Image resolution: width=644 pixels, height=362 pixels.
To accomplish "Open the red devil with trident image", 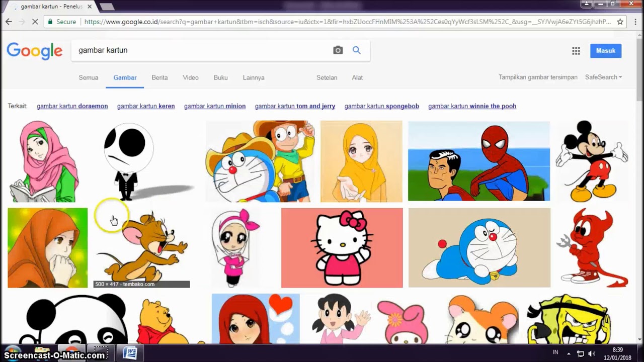I will [x=593, y=248].
